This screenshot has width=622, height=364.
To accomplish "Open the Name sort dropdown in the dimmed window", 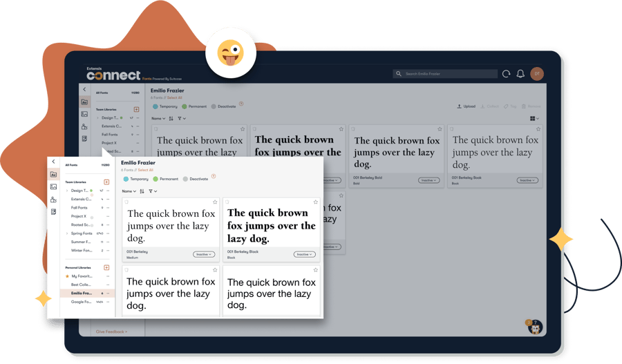I will click(x=158, y=119).
